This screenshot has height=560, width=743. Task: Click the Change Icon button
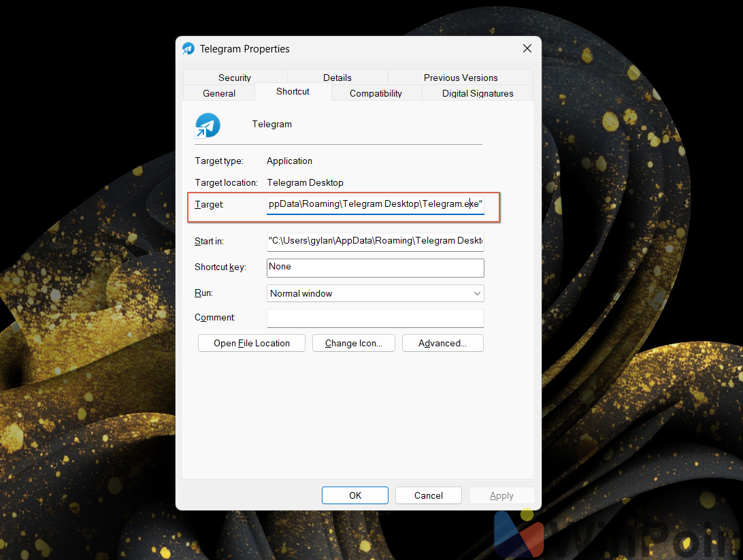354,343
